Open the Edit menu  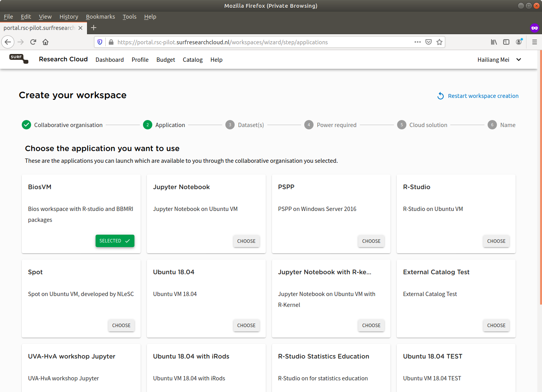pos(26,17)
